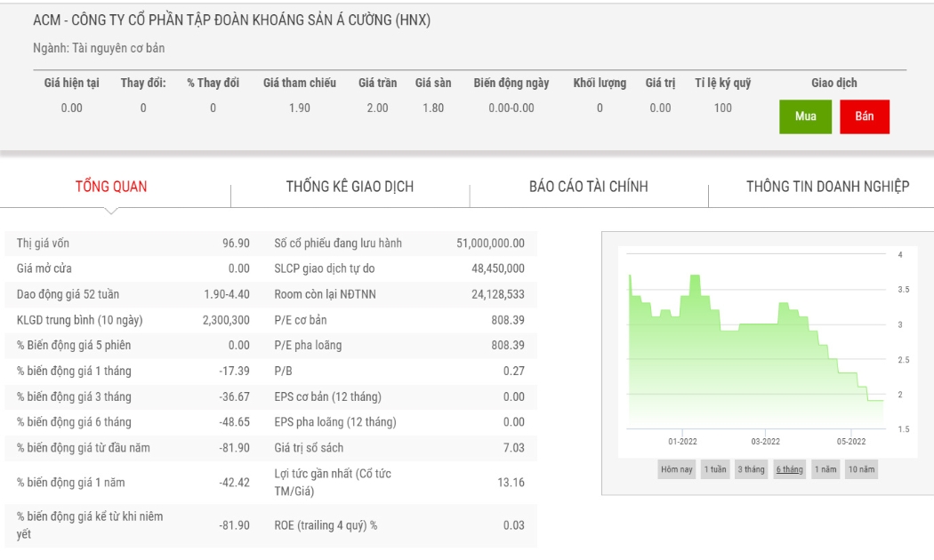Click the Dao động giá 52 tuần value 1.90-4.40
The image size is (934, 560).
227,294
